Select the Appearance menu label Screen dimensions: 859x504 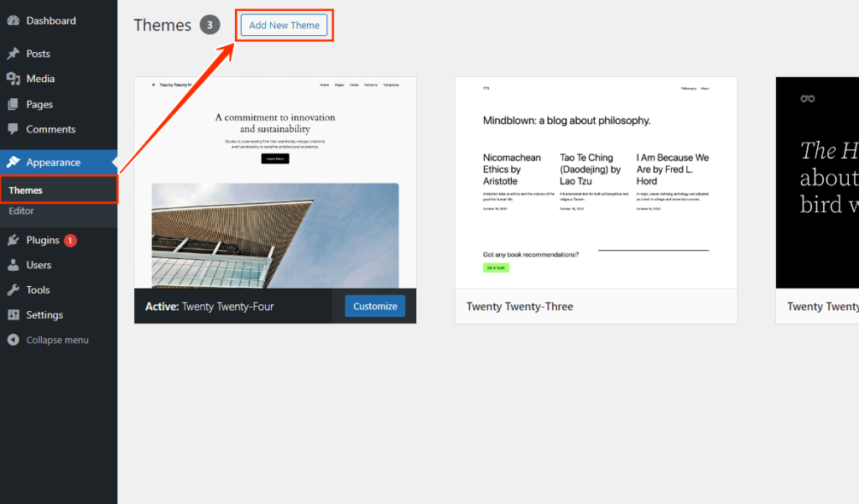tap(53, 162)
